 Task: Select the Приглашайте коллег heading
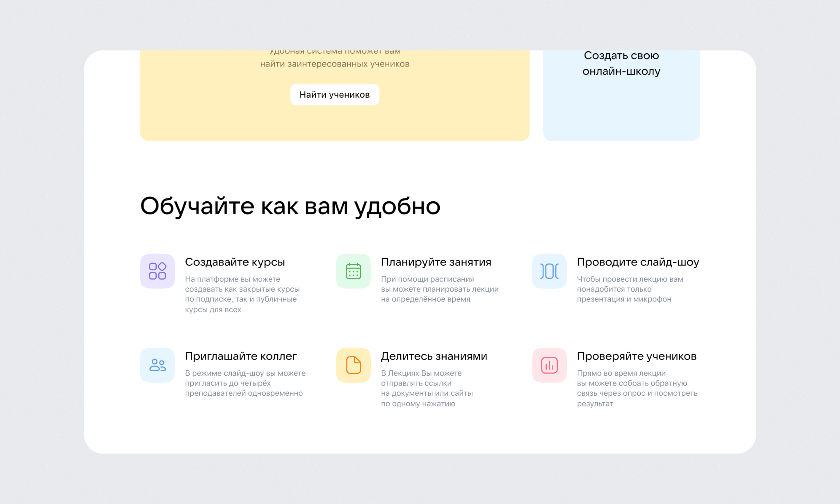[241, 356]
